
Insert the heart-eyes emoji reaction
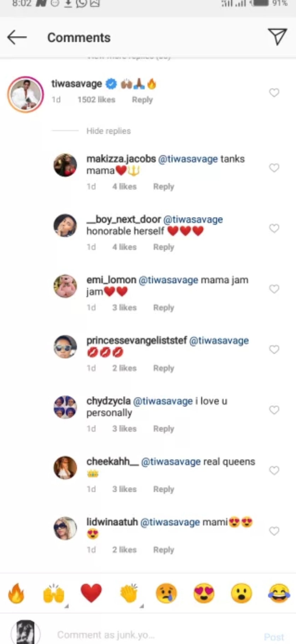click(x=204, y=593)
